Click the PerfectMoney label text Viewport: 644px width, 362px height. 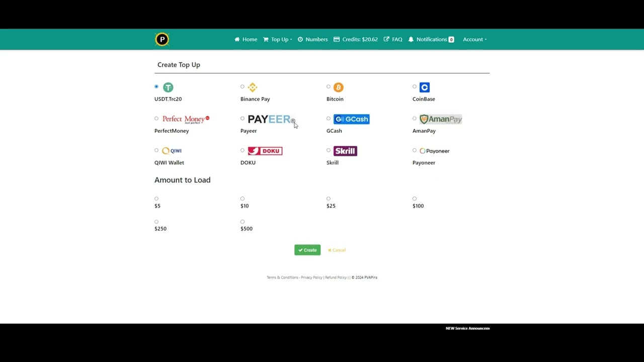click(172, 131)
